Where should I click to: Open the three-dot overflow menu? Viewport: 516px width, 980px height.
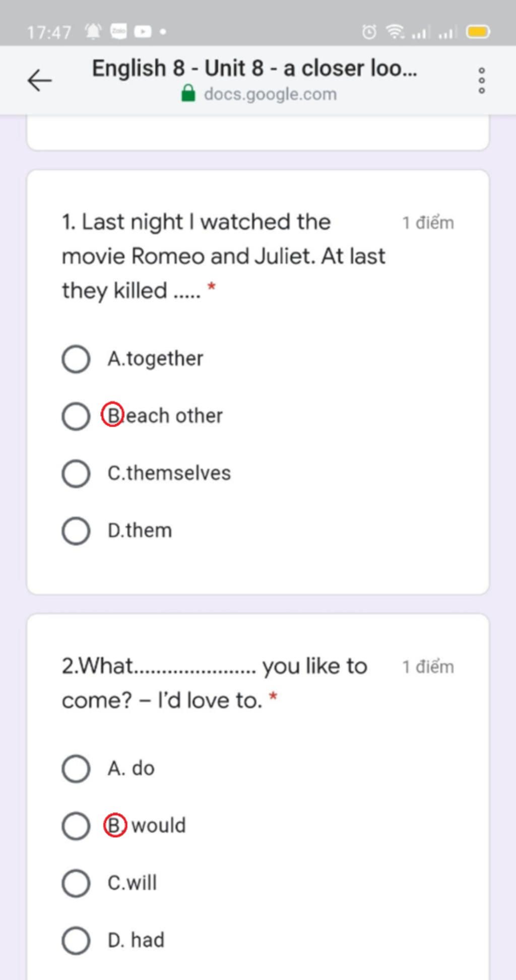[x=482, y=80]
